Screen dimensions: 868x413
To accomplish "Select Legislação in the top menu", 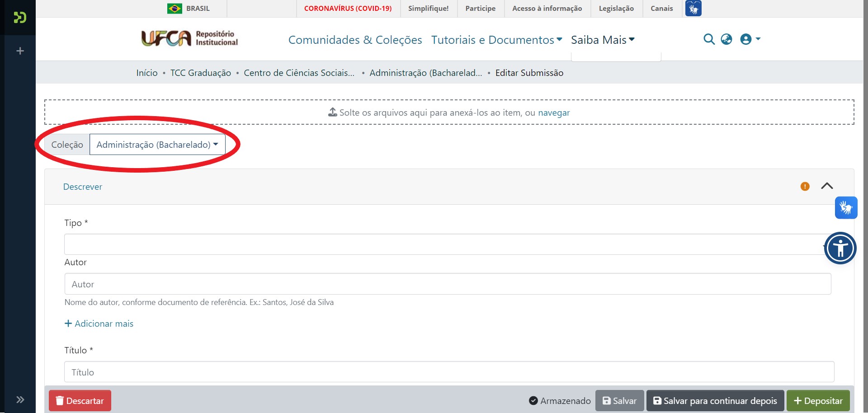I will coord(616,8).
